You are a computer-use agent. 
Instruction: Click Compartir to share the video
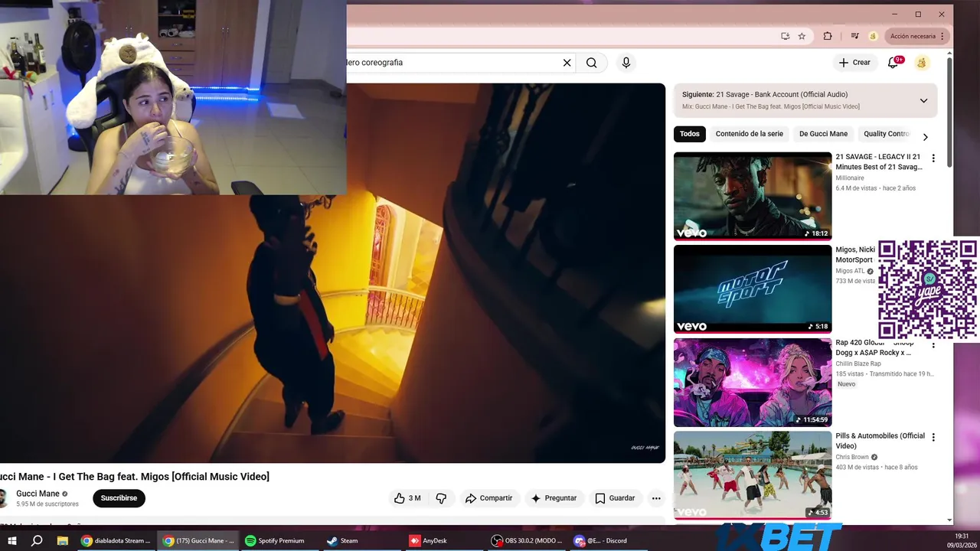[488, 498]
